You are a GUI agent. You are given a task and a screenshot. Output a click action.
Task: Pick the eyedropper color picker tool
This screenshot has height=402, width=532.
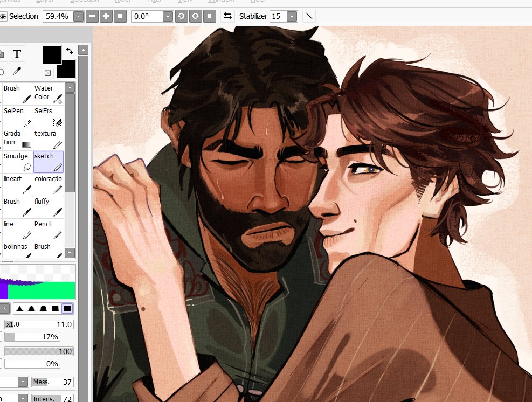coord(17,71)
